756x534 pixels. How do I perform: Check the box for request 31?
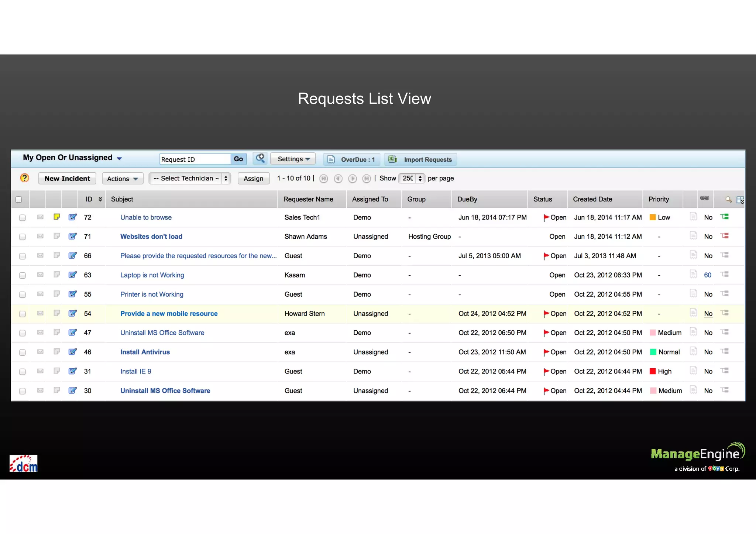pos(23,372)
